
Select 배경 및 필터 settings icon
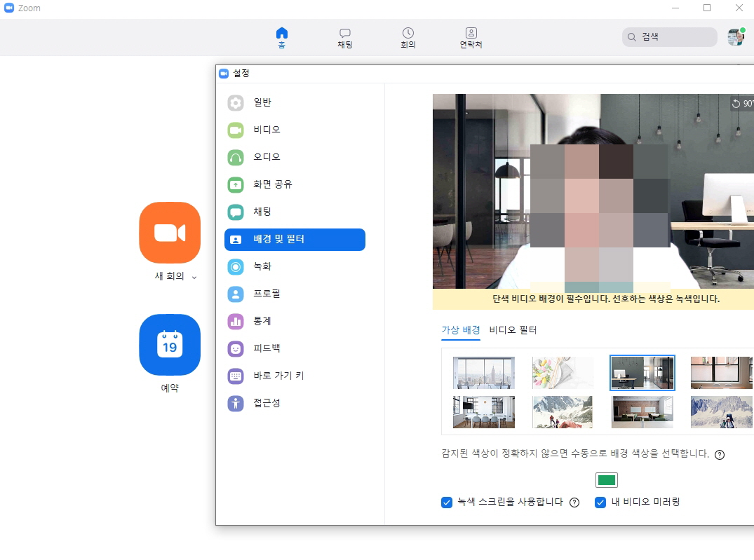[236, 240]
